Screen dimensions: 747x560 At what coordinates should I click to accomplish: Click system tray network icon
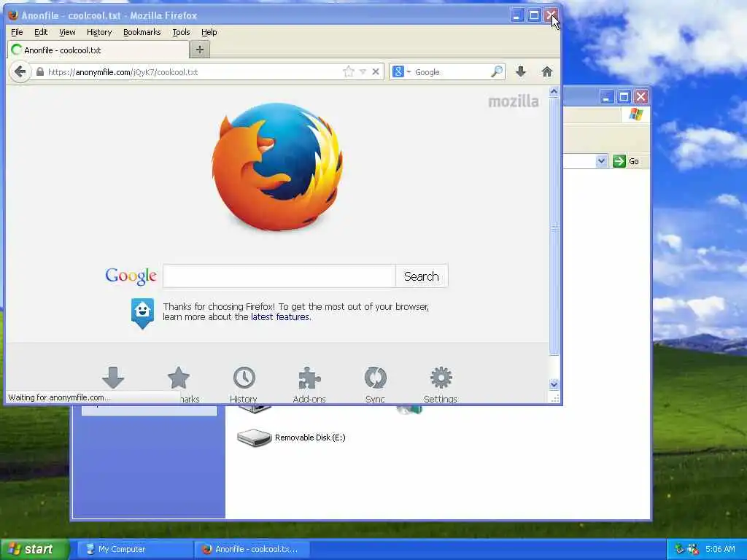[679, 549]
